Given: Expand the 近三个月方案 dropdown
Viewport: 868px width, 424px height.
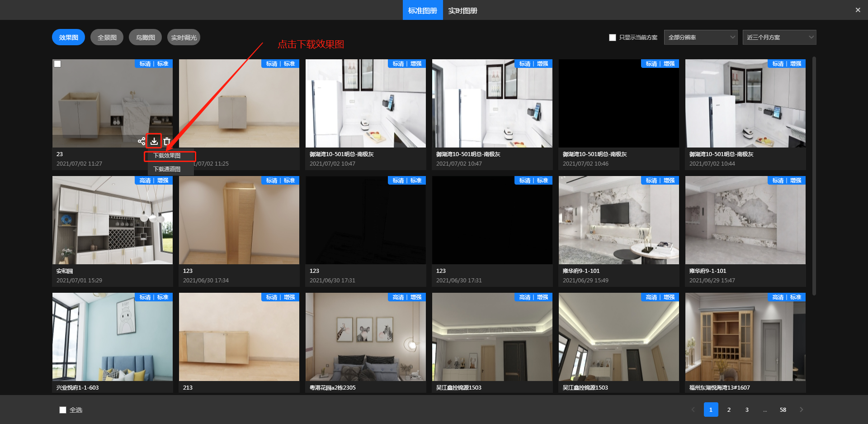Looking at the screenshot, I should point(779,38).
